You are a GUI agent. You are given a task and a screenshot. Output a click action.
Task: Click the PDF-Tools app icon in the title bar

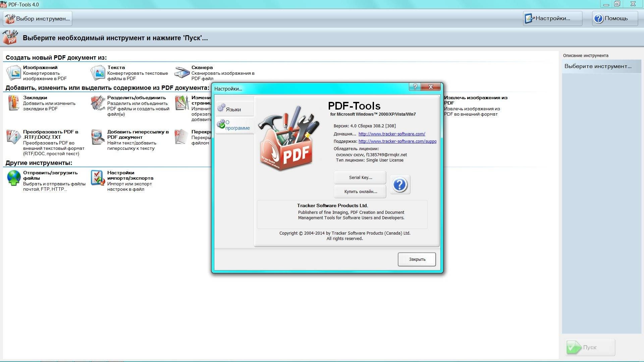(x=3, y=4)
